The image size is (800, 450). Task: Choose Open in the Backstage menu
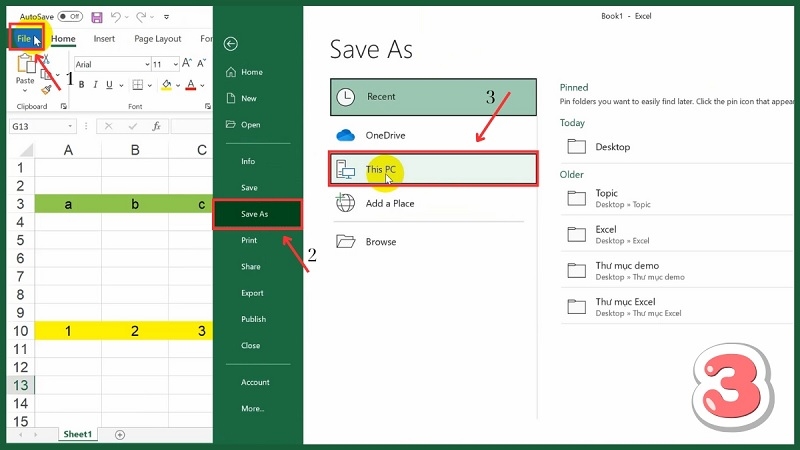pos(251,124)
